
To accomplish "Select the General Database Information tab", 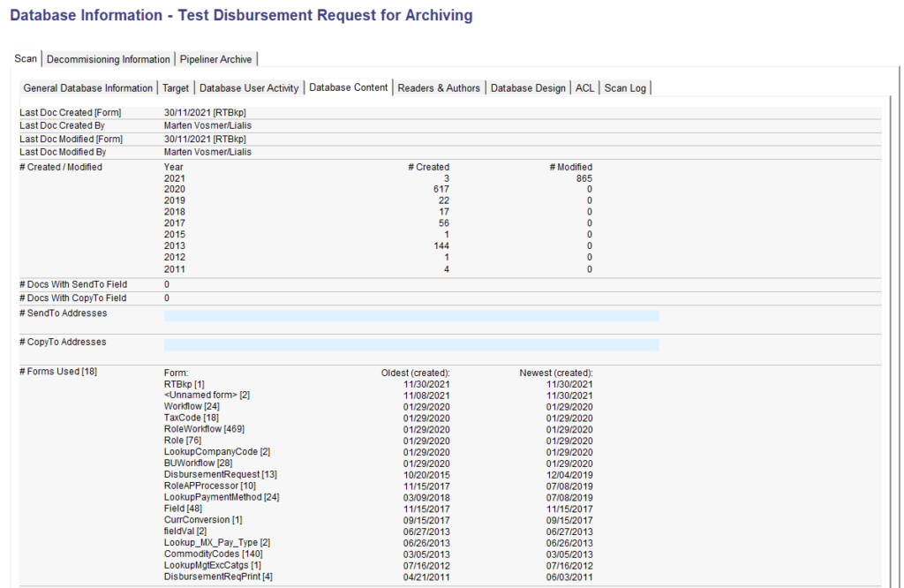I will (x=87, y=87).
